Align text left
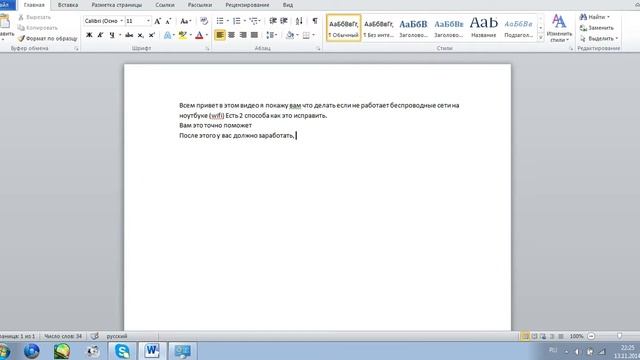Image resolution: width=640 pixels, height=360 pixels. tap(220, 35)
